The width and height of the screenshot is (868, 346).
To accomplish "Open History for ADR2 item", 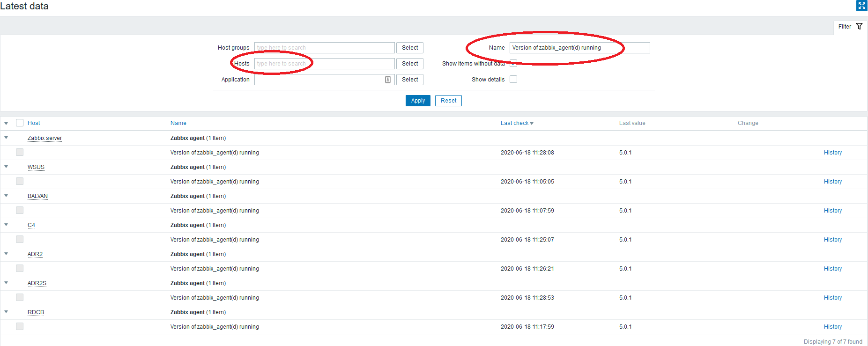I will click(833, 269).
